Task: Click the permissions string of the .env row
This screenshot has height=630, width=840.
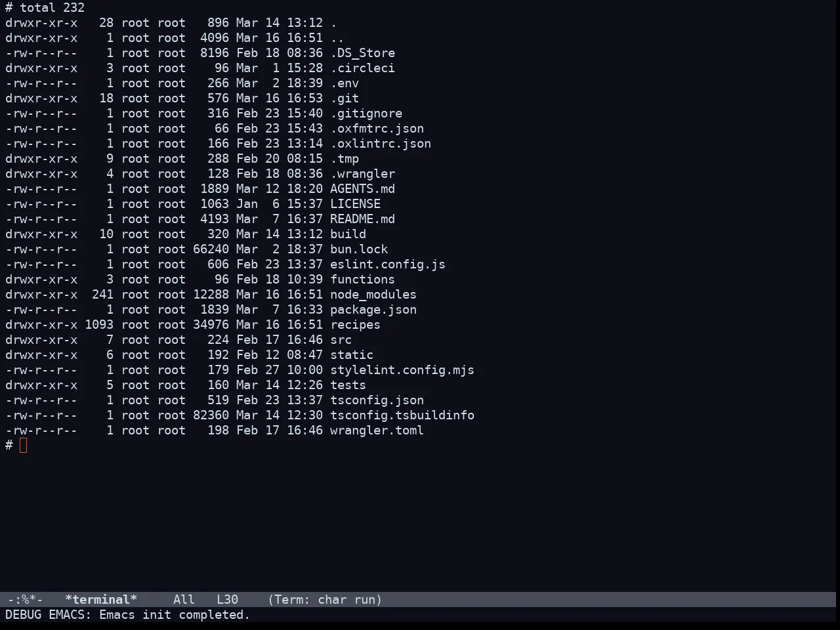Action: point(41,83)
